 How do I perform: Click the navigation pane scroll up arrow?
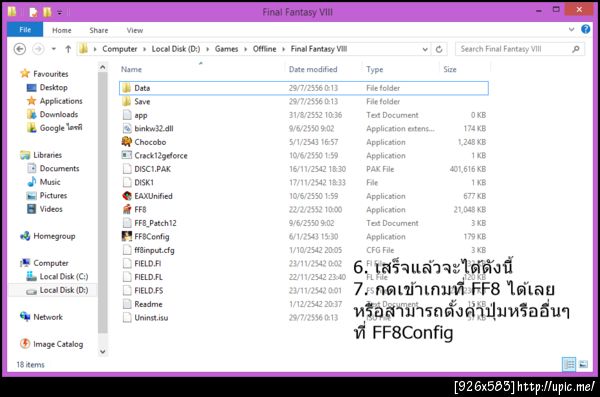click(x=103, y=67)
